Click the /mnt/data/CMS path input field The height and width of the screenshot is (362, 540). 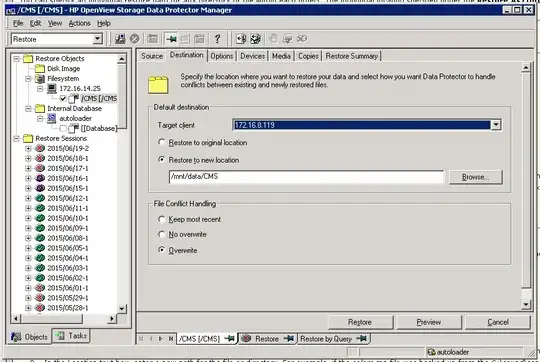tap(307, 177)
